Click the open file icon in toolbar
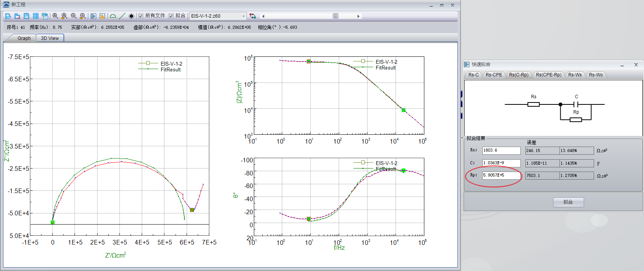This screenshot has width=644, height=271. click(x=8, y=16)
